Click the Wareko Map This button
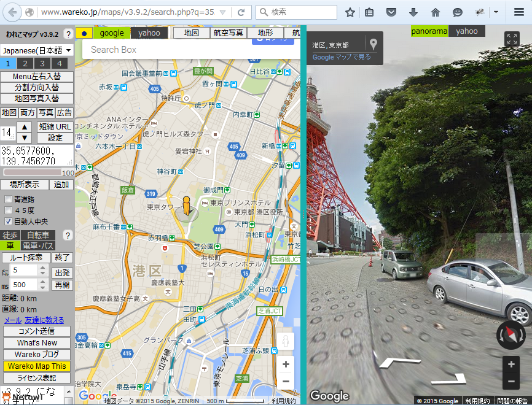 37,366
